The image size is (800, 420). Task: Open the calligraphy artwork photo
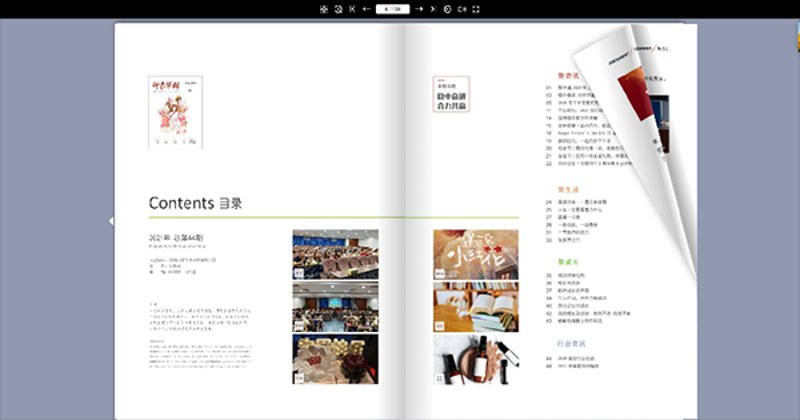(476, 254)
